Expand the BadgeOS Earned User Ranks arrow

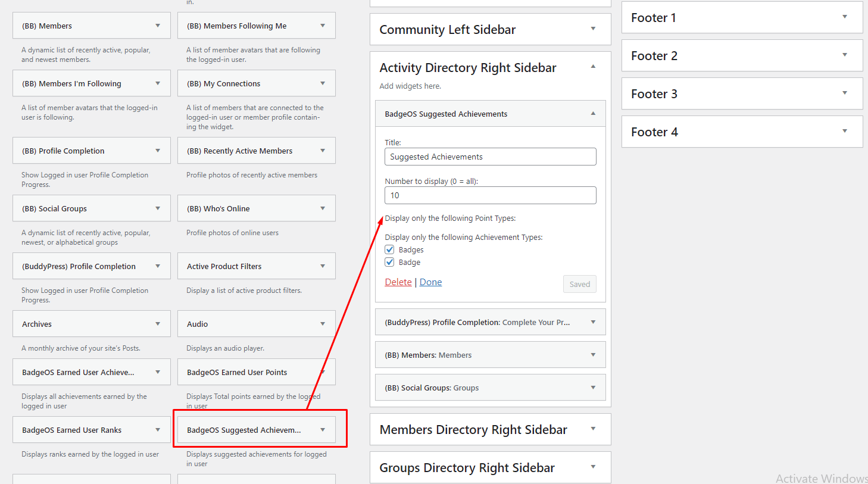(158, 430)
